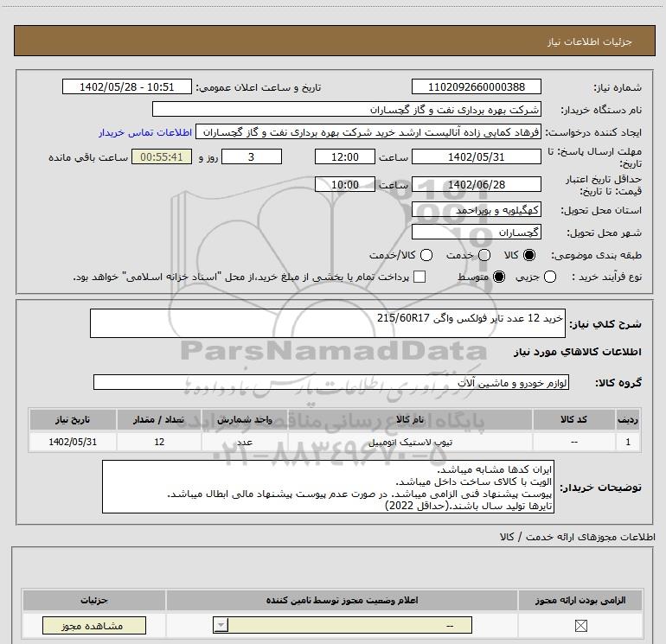
Task: Click the countdown timer 00:55:41
Action: pyautogui.click(x=162, y=156)
